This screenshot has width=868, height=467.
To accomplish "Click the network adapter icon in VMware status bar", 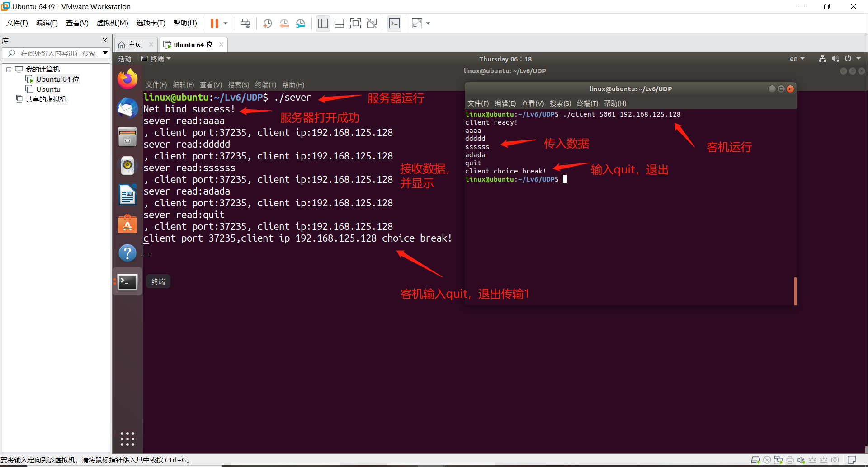I will 778,460.
